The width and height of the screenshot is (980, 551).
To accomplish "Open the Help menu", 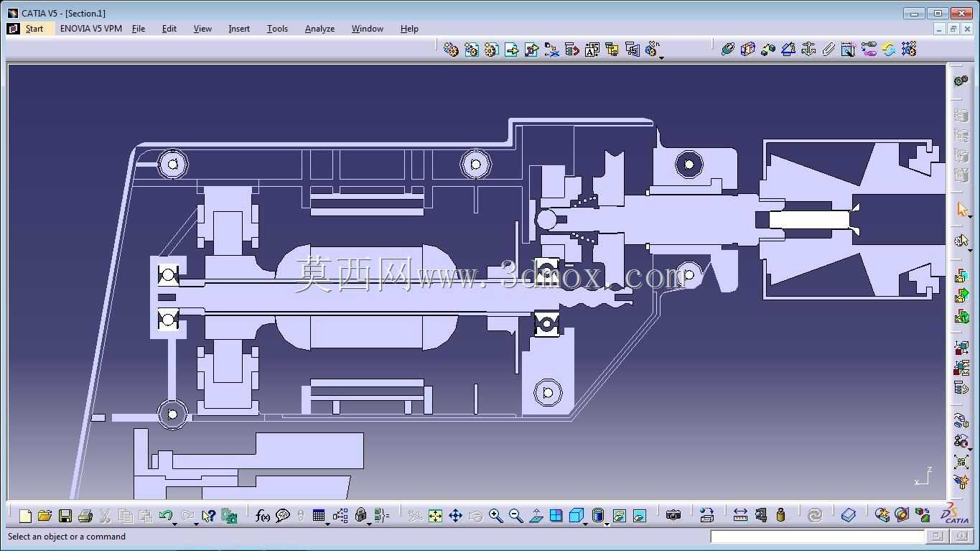I will (409, 29).
